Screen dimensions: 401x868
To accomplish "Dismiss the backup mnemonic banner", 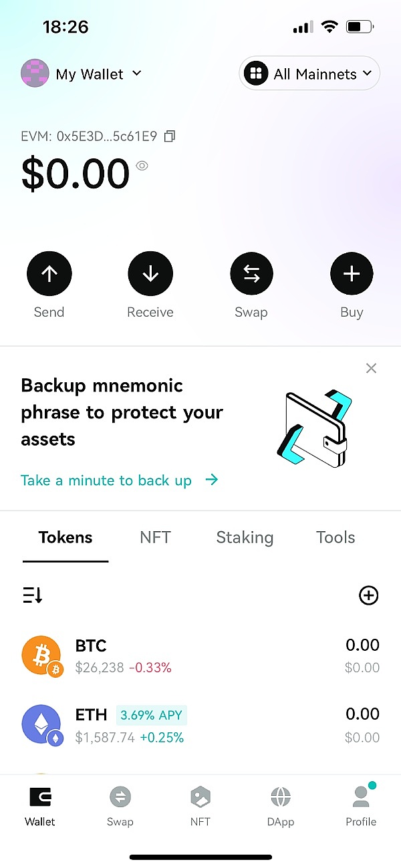I will (x=372, y=368).
